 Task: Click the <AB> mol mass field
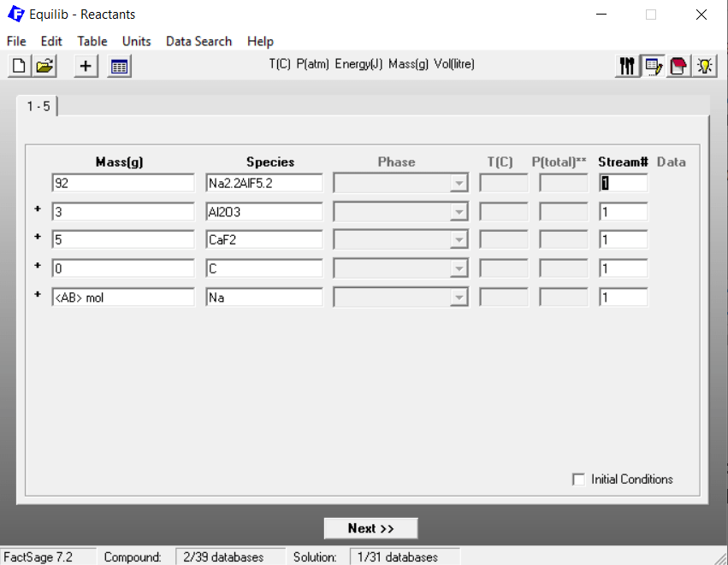point(123,297)
